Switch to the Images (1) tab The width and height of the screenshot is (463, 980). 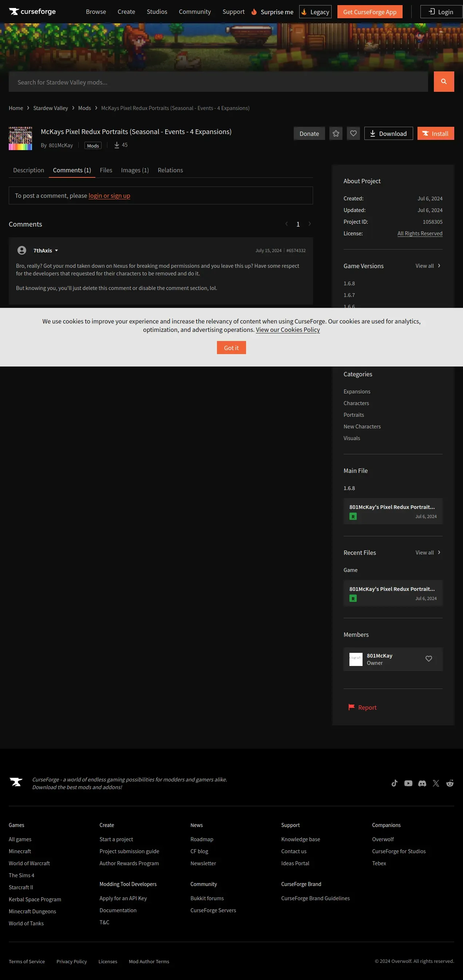coord(135,170)
